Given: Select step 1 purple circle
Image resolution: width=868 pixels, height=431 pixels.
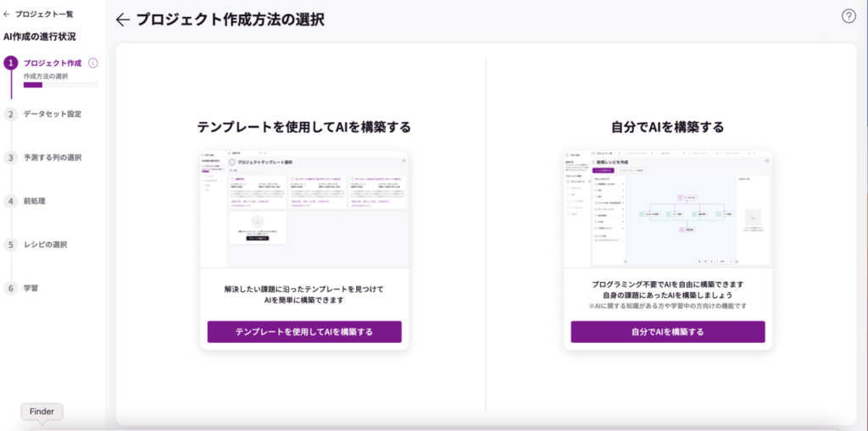Looking at the screenshot, I should point(10,63).
